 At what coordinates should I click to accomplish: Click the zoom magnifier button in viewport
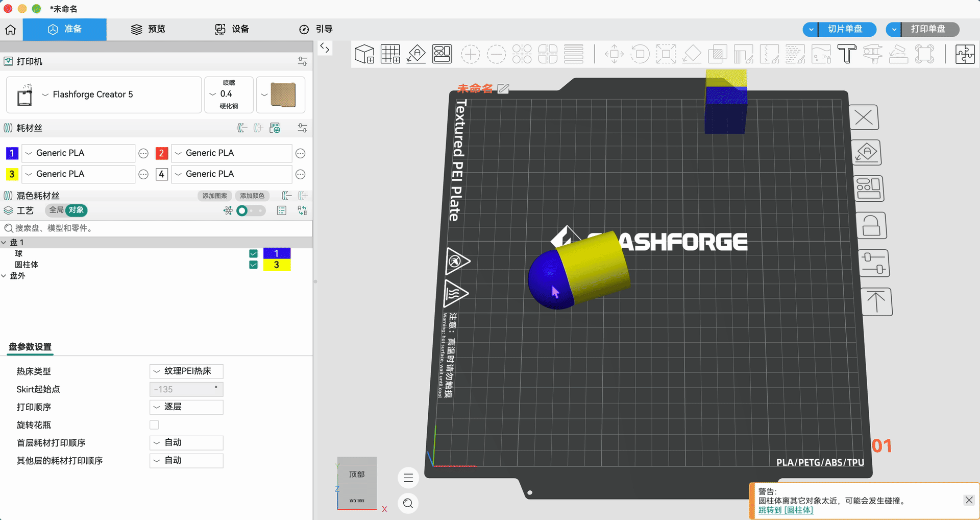coord(408,504)
